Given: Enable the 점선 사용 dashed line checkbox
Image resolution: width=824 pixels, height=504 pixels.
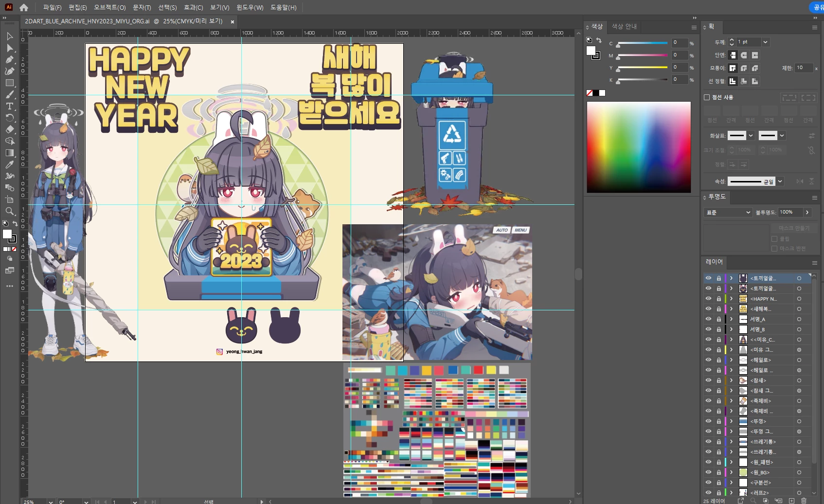Looking at the screenshot, I should click(707, 97).
